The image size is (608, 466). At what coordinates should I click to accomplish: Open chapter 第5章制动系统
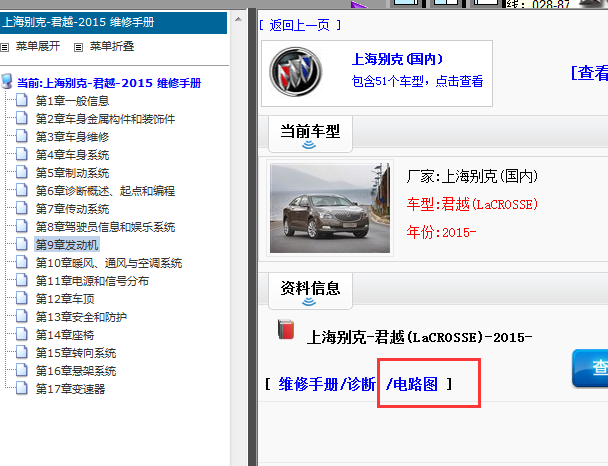[x=73, y=173]
